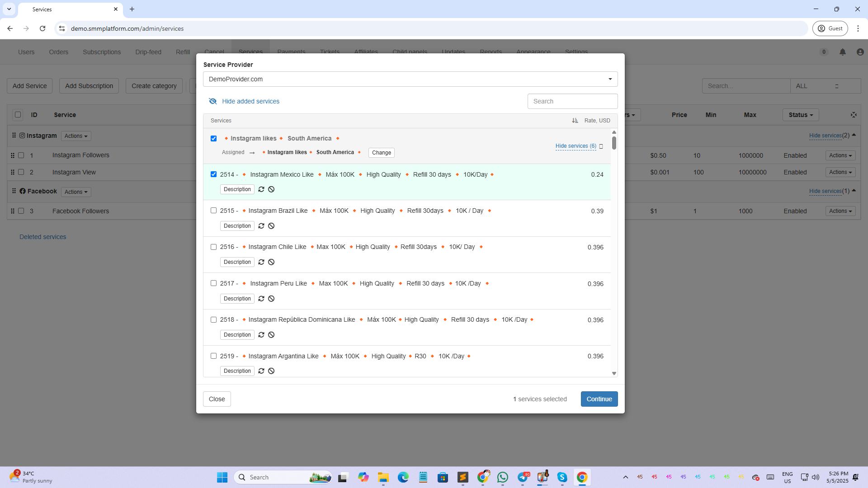Click refresh icon for service 2514
This screenshot has width=868, height=488.
tap(261, 189)
